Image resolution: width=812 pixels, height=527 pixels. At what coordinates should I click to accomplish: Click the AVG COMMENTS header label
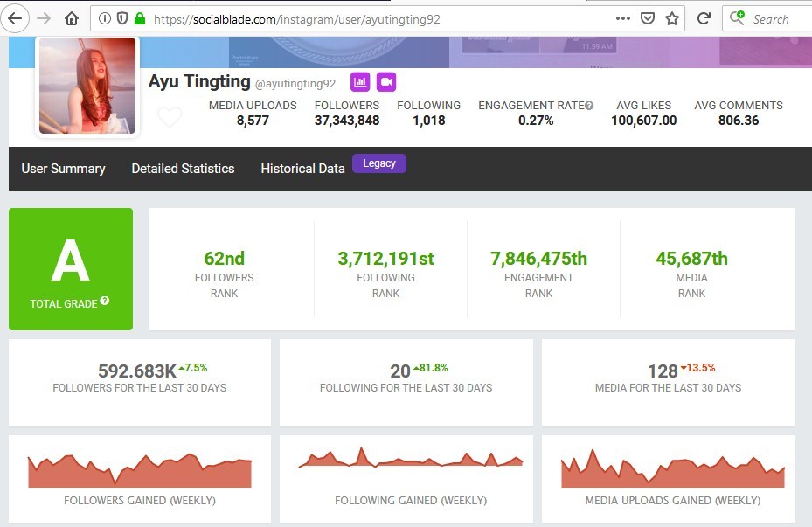point(739,106)
